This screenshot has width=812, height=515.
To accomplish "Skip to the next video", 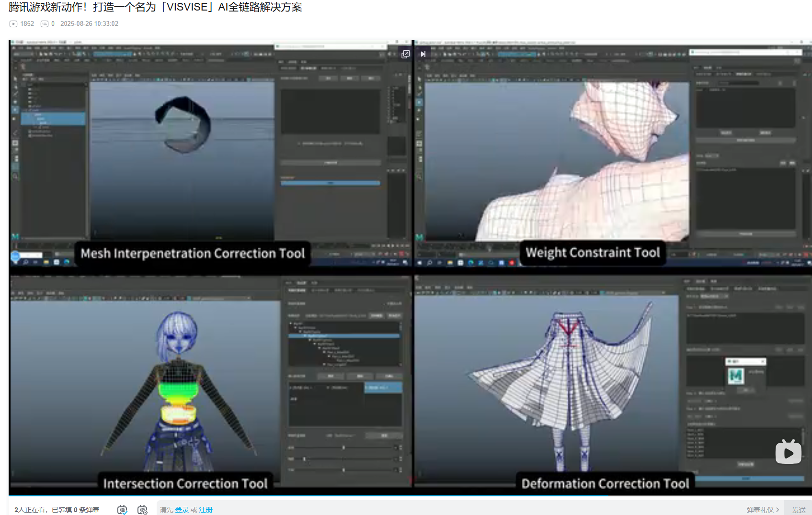I will click(x=423, y=54).
